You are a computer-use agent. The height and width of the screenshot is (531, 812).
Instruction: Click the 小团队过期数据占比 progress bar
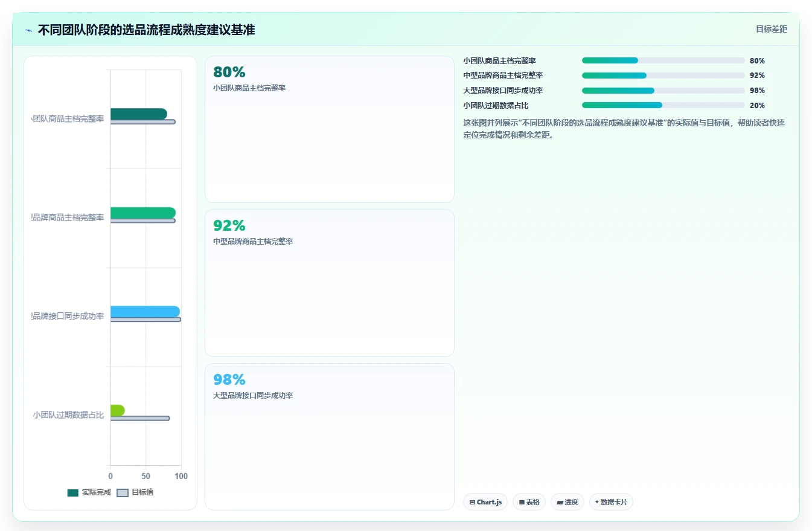[x=663, y=105]
